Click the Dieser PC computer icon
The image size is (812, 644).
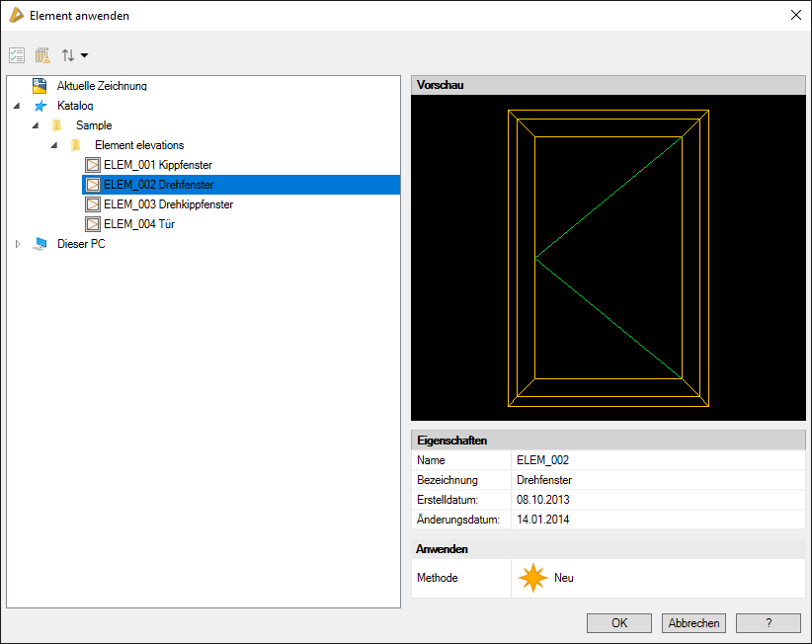(x=41, y=244)
